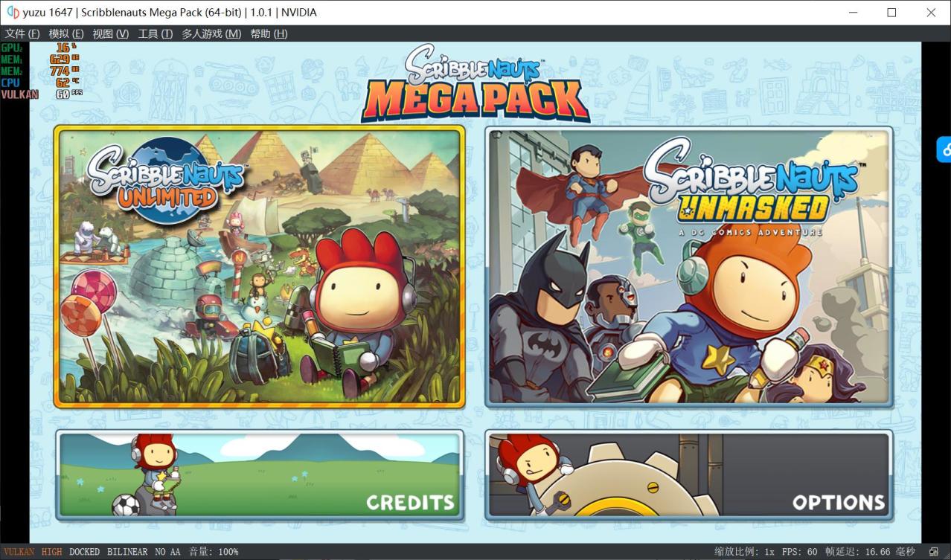Click the 音量: 100% volume control
The height and width of the screenshot is (560, 951).
(x=214, y=552)
